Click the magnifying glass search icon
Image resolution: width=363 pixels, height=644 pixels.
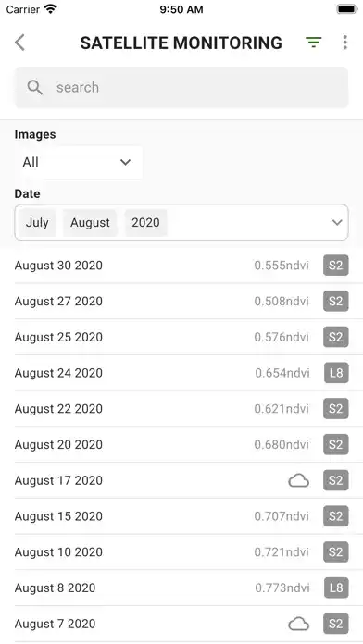point(35,87)
